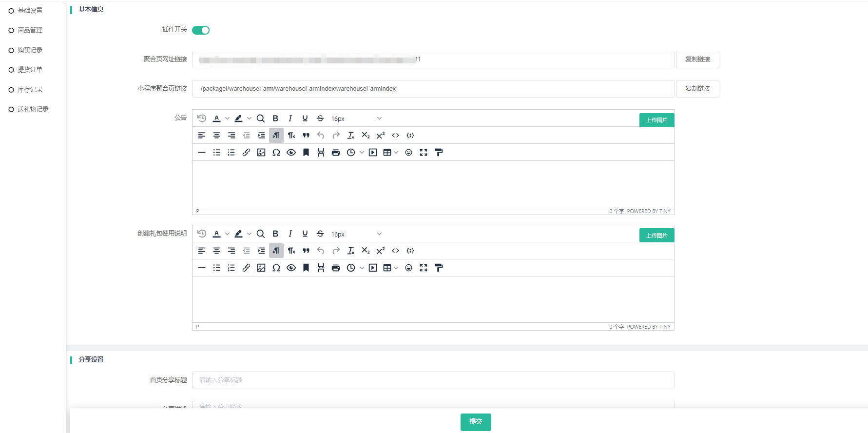
Task: Open text color dropdown in 创建礼包使用说明 editor
Action: pyautogui.click(x=227, y=234)
